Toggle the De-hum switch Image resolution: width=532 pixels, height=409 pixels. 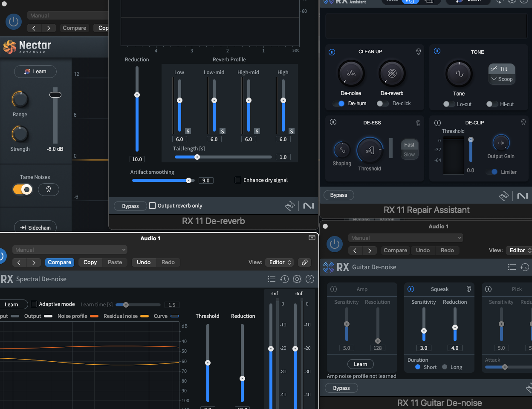click(339, 104)
